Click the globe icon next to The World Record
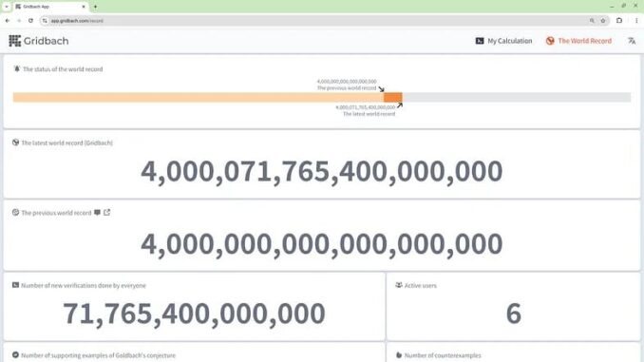 550,41
